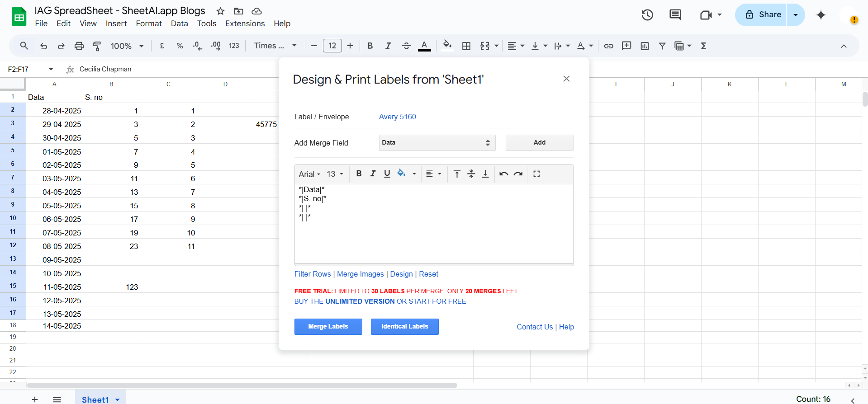
Task: Open the Avery 5160 label link
Action: 398,117
